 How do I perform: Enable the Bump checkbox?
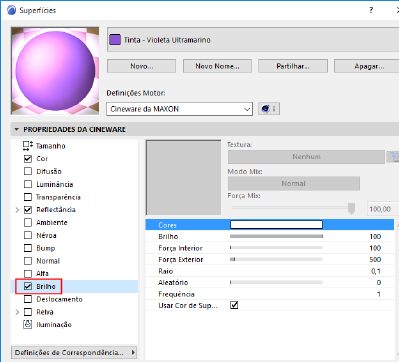click(x=28, y=248)
